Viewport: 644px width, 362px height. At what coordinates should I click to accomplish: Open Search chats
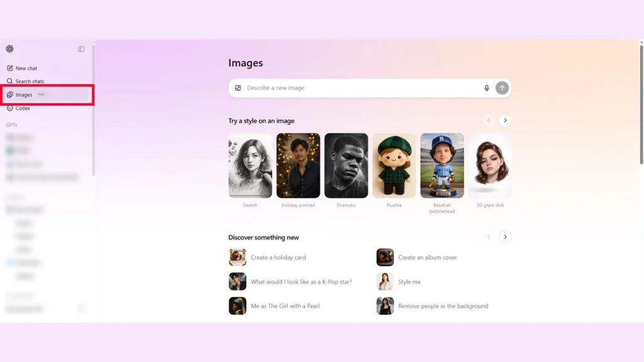pyautogui.click(x=29, y=82)
